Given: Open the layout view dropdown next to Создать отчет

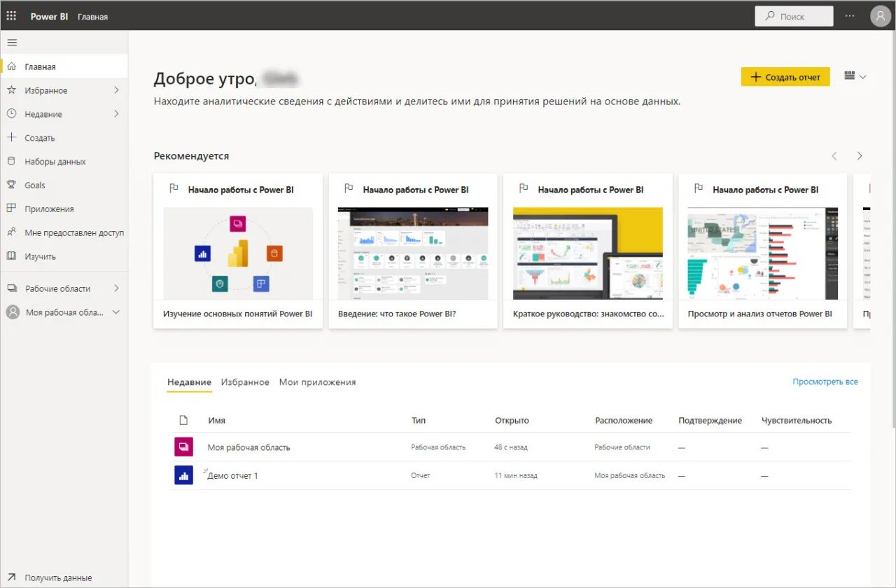Looking at the screenshot, I should point(855,76).
